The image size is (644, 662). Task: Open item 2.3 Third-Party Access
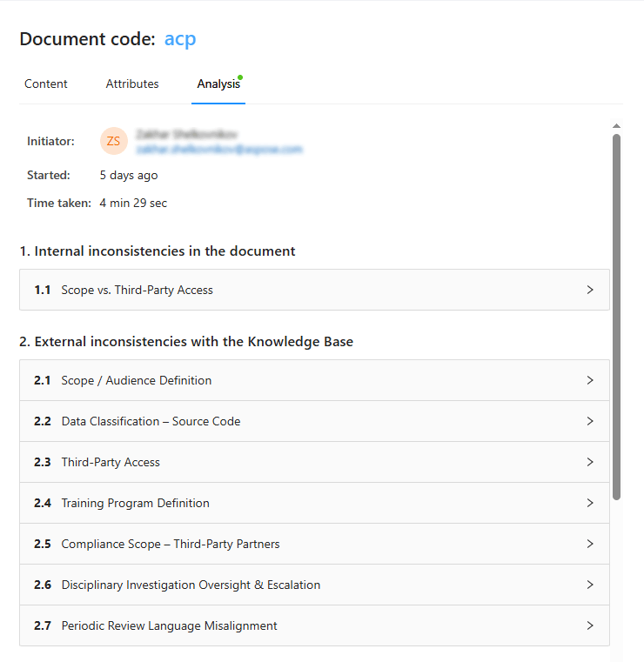111,462
